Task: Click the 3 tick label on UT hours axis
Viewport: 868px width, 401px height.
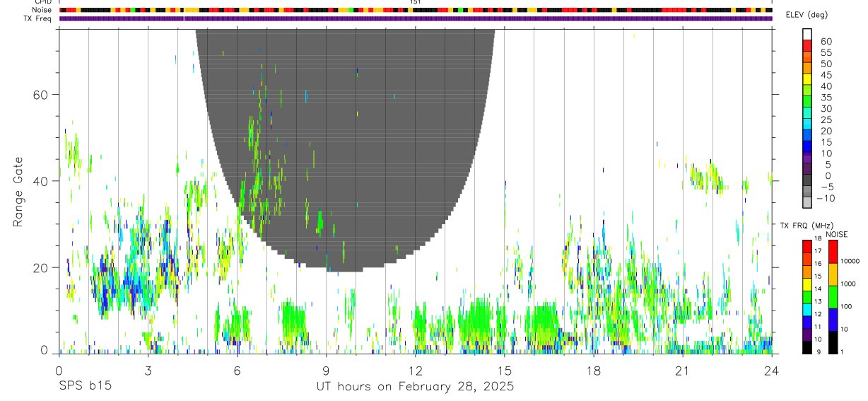Action: pyautogui.click(x=148, y=371)
